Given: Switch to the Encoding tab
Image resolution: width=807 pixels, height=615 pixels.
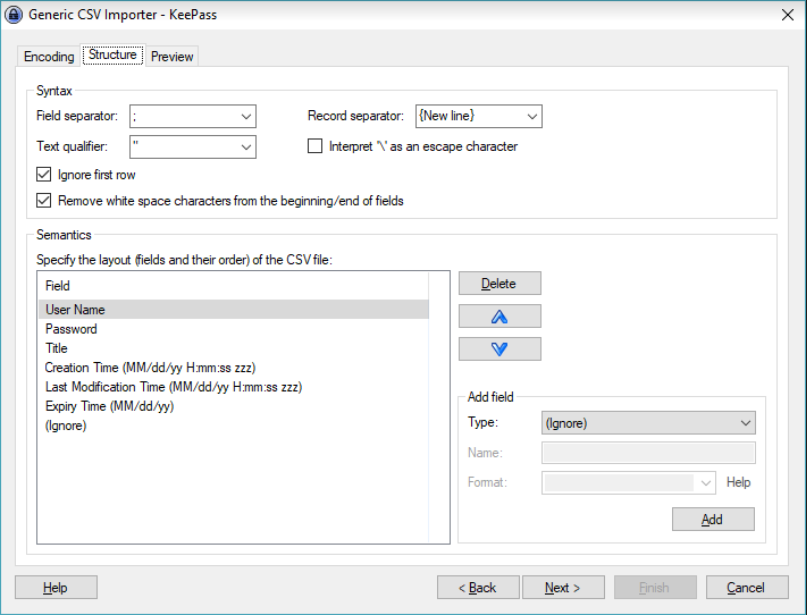Looking at the screenshot, I should [49, 56].
